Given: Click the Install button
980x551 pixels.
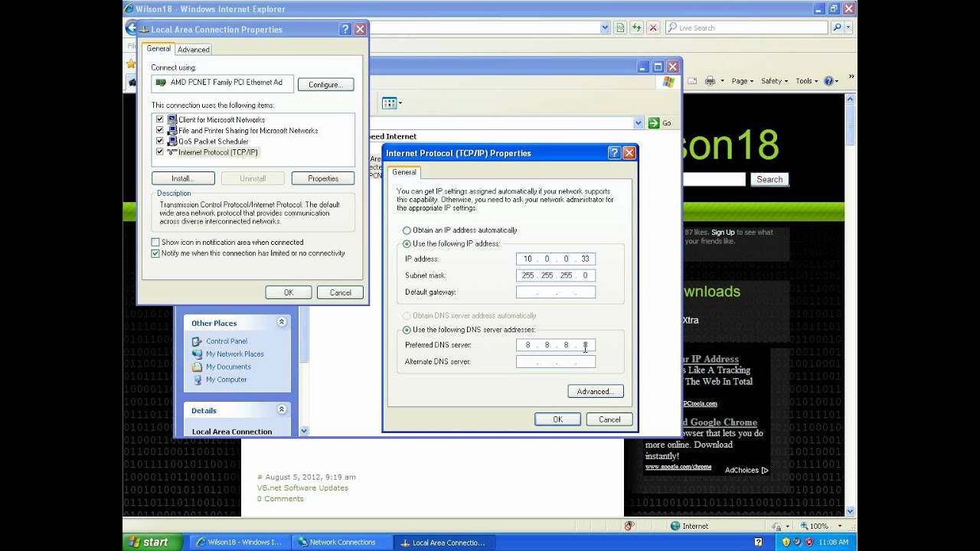Looking at the screenshot, I should click(182, 178).
